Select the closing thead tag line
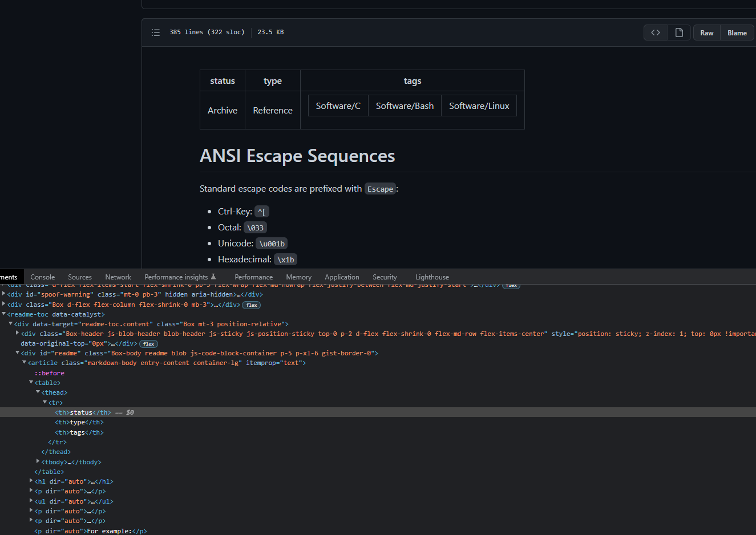 (x=56, y=452)
